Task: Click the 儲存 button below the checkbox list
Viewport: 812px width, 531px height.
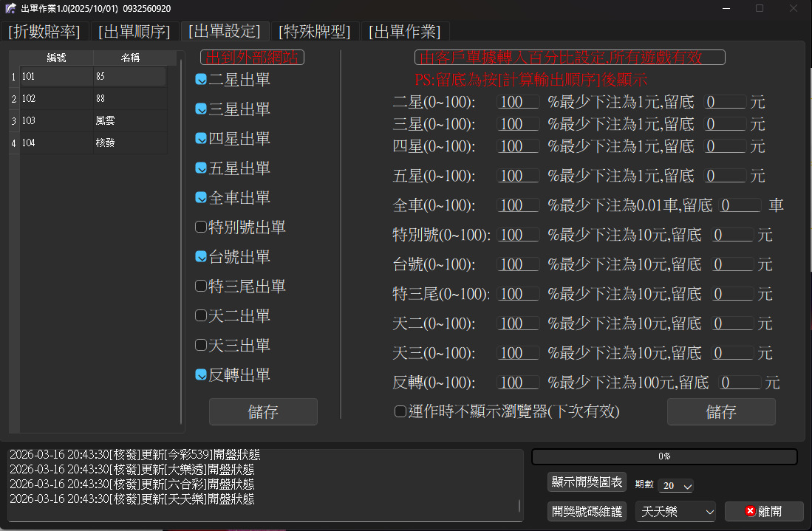Action: [263, 411]
